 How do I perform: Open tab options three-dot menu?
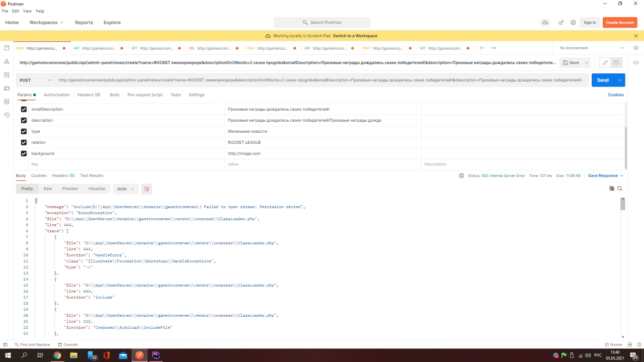tap(494, 48)
